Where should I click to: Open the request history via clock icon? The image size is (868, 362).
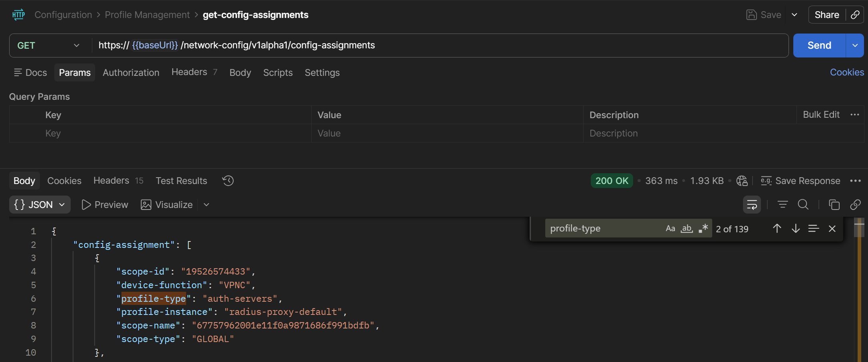point(228,180)
